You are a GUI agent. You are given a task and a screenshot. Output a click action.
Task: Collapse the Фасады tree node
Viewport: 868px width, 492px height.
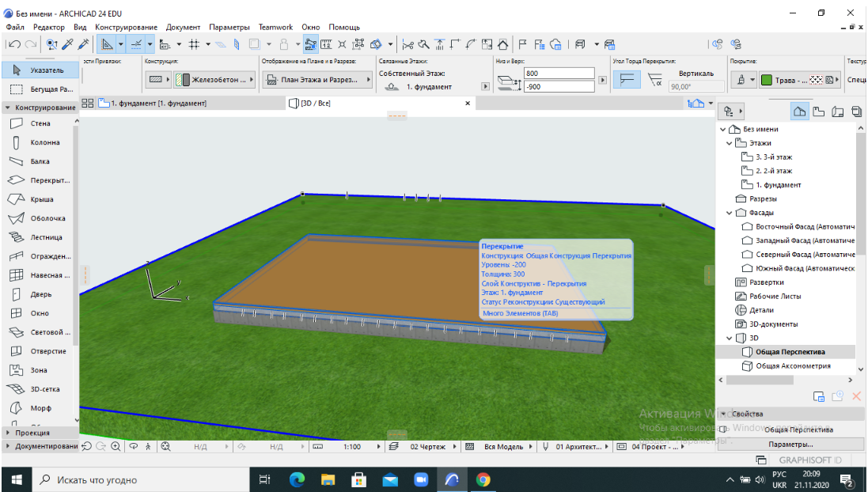(729, 213)
